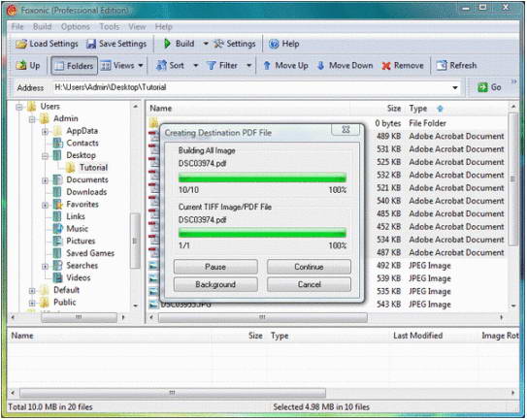Close the Creating Destination PDF File dialog
Image resolution: width=527 pixels, height=420 pixels.
click(x=346, y=129)
